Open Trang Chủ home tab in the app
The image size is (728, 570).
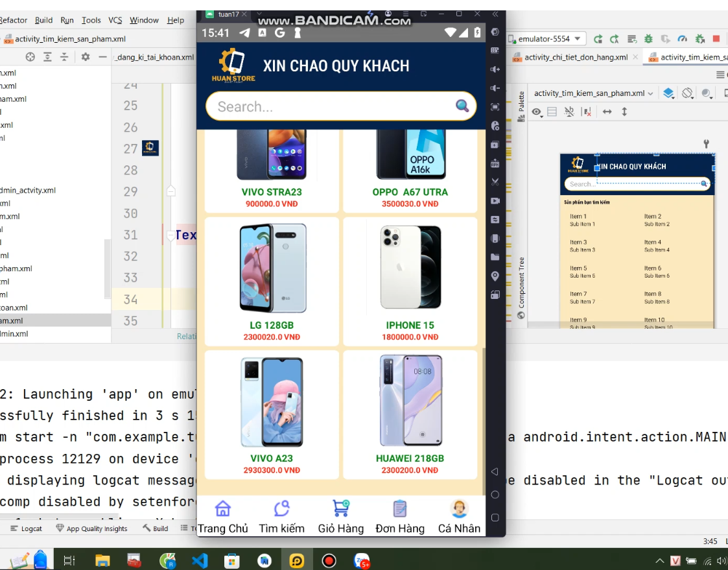(223, 517)
